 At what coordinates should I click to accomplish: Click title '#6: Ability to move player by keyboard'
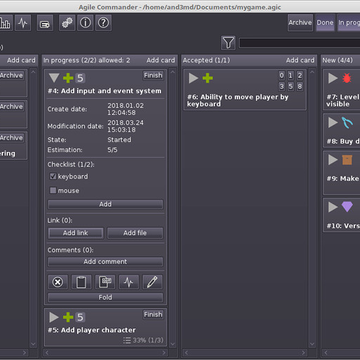[x=238, y=101]
